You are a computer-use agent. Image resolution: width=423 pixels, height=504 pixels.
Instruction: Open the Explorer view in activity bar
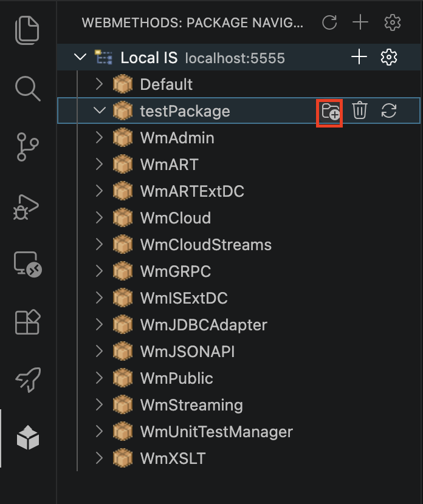pos(27,30)
